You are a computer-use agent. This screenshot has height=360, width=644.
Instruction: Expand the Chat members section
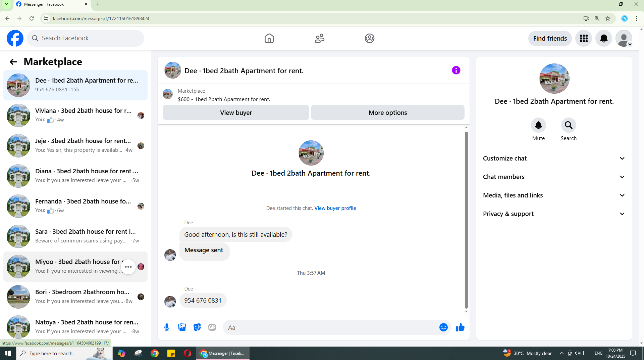554,177
